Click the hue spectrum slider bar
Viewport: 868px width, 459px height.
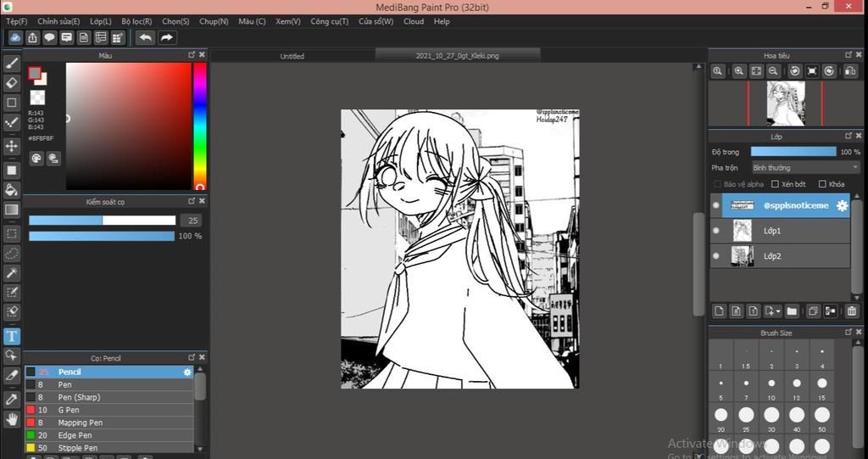pyautogui.click(x=200, y=126)
